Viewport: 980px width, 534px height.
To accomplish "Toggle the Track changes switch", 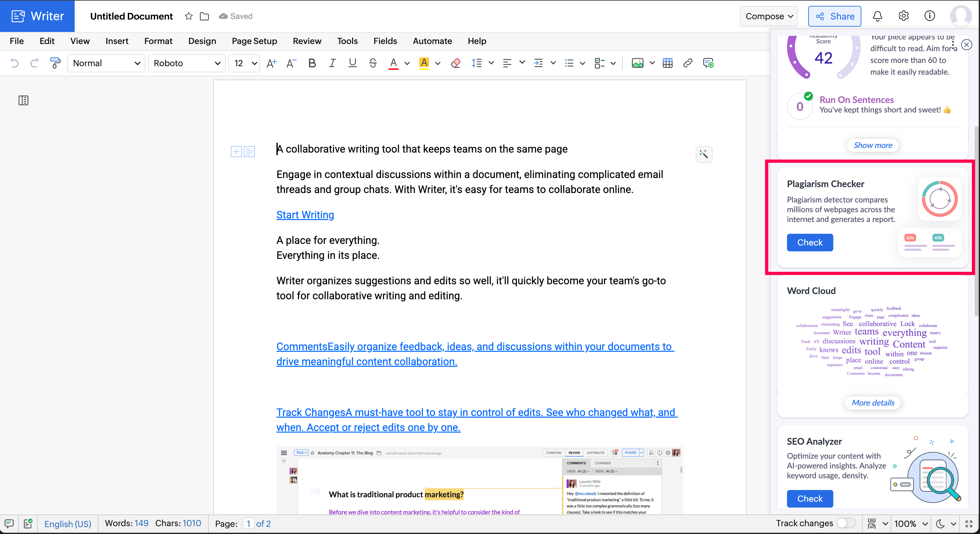I will [x=846, y=523].
